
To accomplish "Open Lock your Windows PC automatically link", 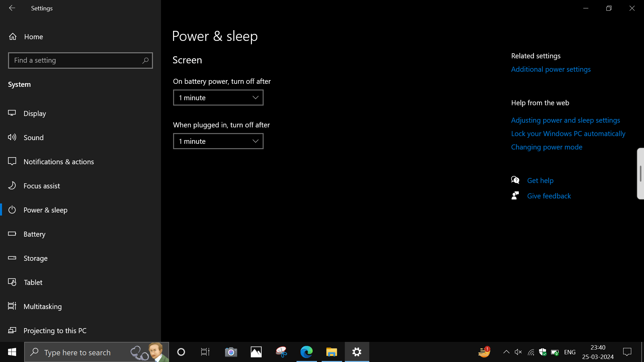I will [x=568, y=133].
